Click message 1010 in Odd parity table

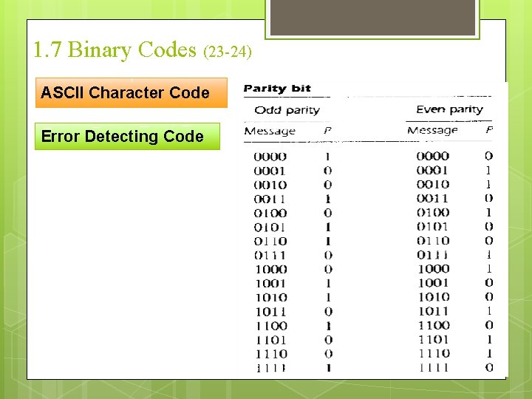tap(271, 298)
